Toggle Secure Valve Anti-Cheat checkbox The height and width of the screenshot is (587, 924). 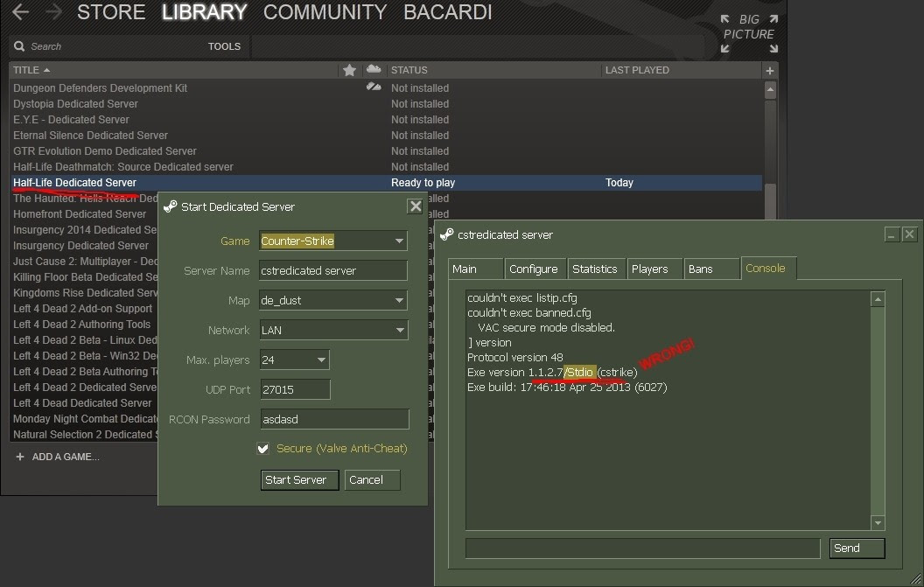[x=263, y=449]
